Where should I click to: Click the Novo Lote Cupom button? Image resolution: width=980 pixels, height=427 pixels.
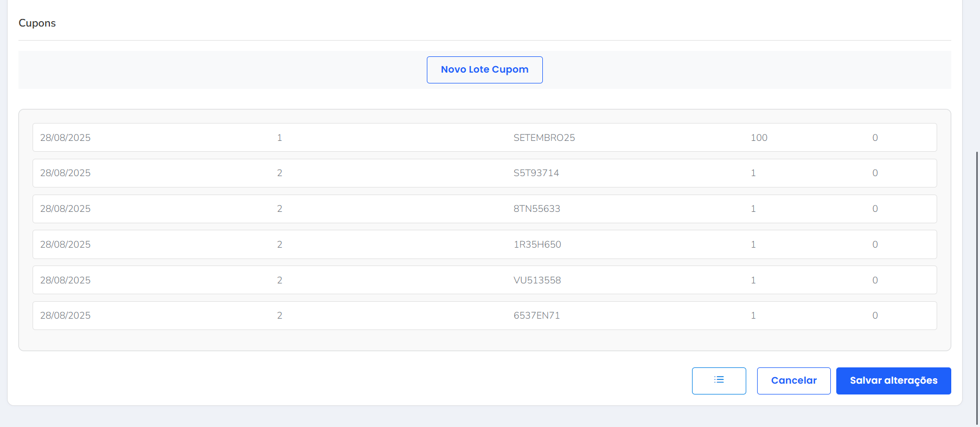[484, 70]
